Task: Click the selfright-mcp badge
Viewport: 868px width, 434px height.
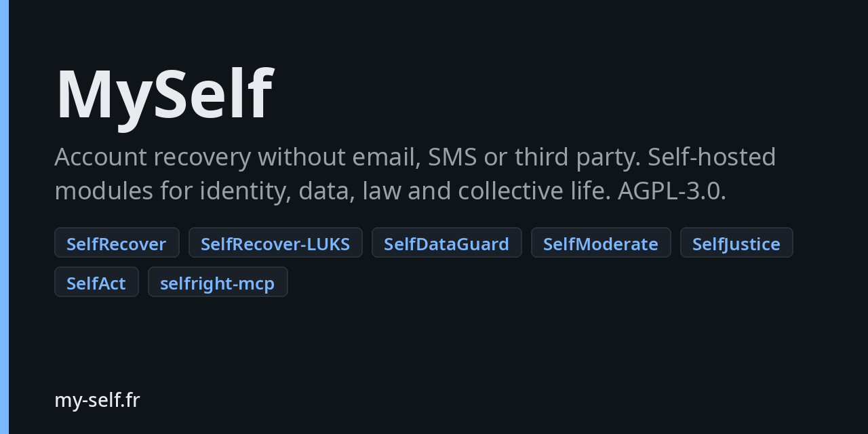Action: click(x=218, y=282)
